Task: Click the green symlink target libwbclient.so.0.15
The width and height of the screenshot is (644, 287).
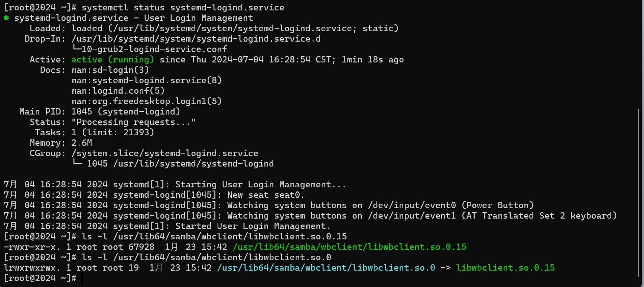Action: coord(505,268)
